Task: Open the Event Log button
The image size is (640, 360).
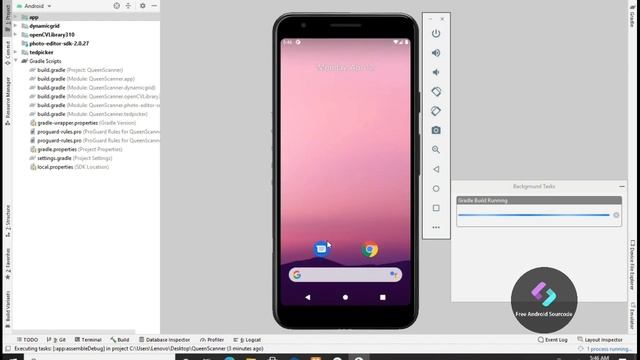Action: pyautogui.click(x=552, y=340)
